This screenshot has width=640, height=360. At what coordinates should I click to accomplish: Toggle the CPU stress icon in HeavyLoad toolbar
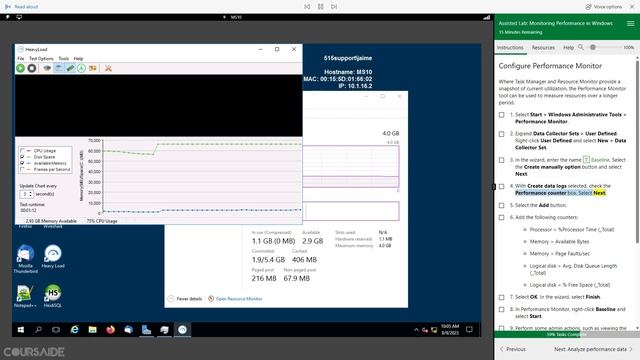point(47,68)
